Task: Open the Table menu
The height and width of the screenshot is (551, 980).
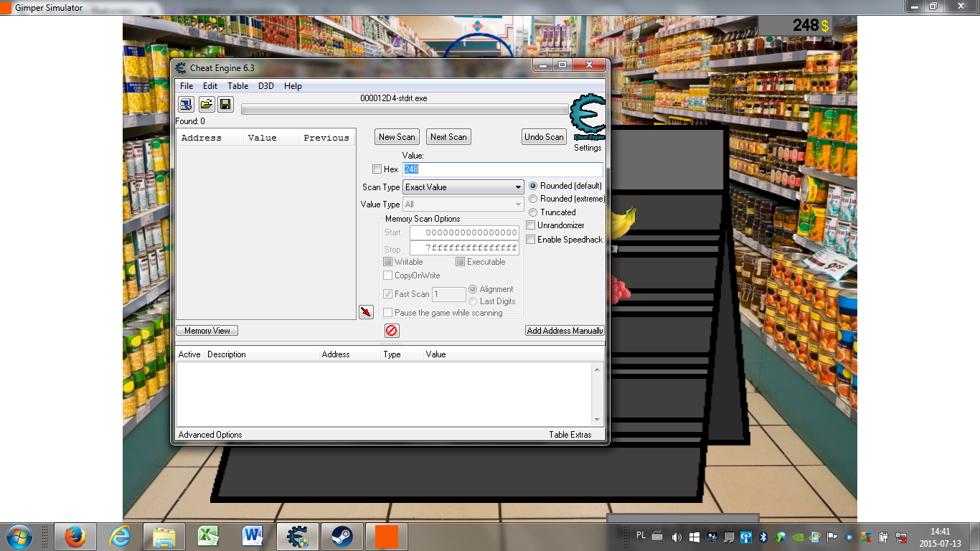Action: [x=237, y=86]
